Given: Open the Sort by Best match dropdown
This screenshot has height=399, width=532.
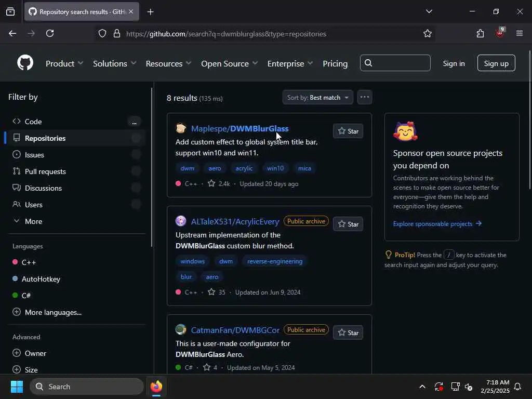Looking at the screenshot, I should [x=317, y=97].
